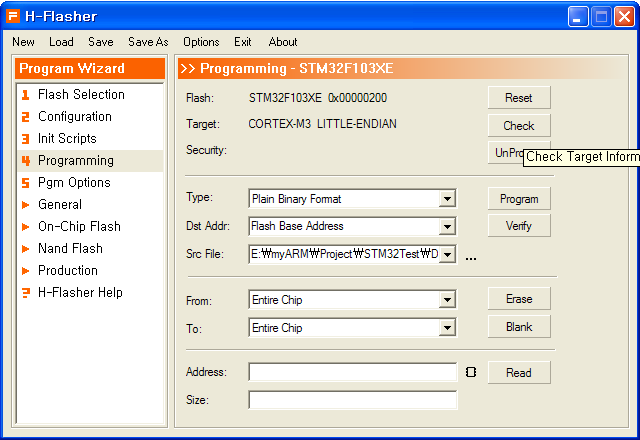Viewport: 640px width, 440px height.
Task: Click the UnProtect security button
Action: [x=506, y=153]
